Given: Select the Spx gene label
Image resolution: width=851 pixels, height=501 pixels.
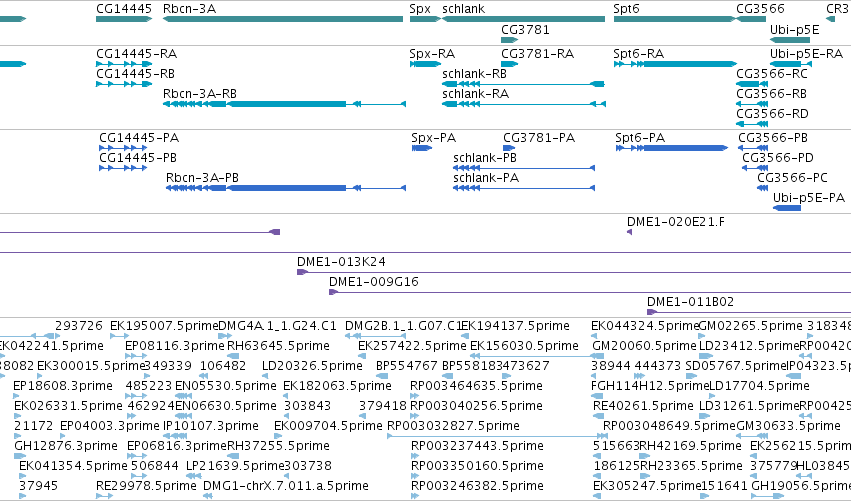Looking at the screenshot, I should 420,9.
